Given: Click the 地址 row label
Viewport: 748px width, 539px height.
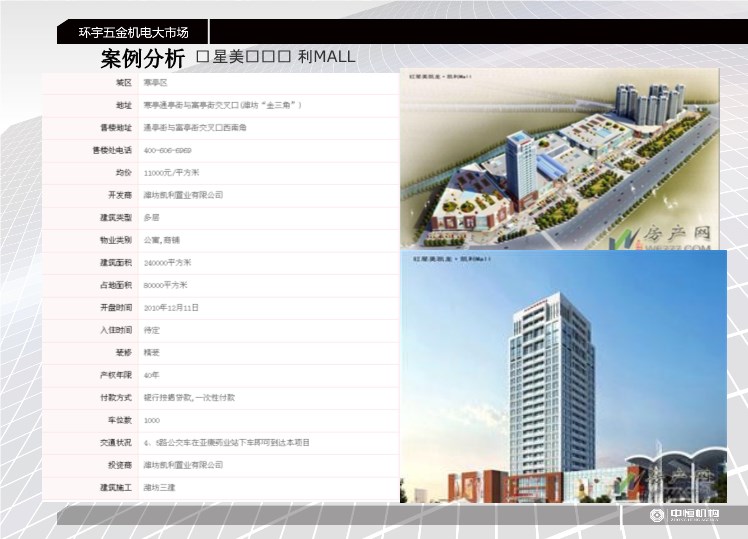Looking at the screenshot, I should (124, 105).
